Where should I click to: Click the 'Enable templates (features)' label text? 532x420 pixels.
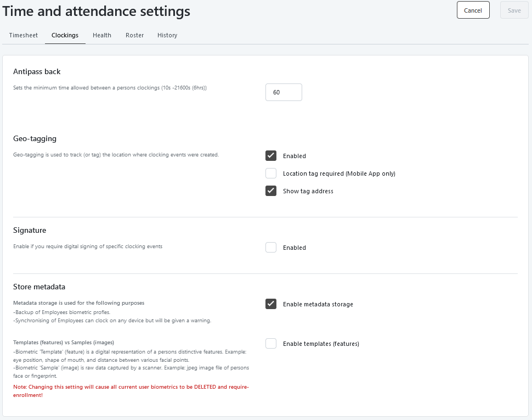pyautogui.click(x=321, y=344)
